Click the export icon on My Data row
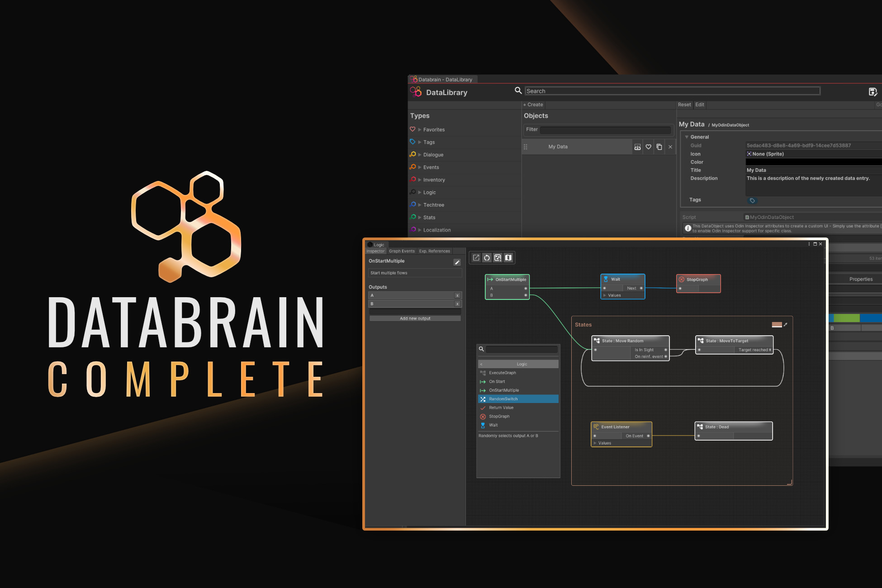The image size is (882, 588). (x=637, y=147)
